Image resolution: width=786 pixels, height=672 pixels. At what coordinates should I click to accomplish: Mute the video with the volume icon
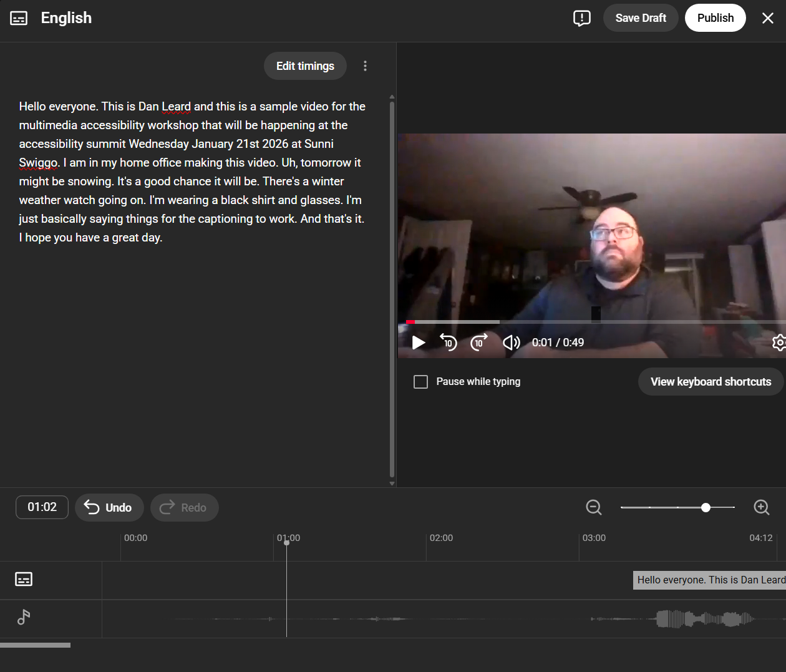point(511,343)
